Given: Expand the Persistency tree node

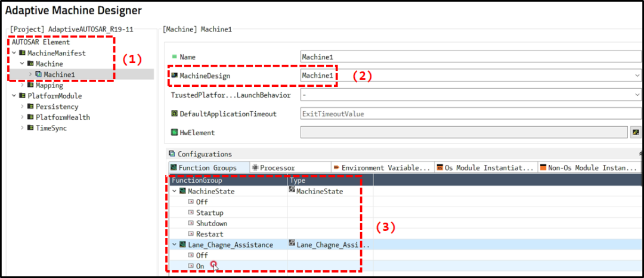Looking at the screenshot, I should pyautogui.click(x=23, y=107).
